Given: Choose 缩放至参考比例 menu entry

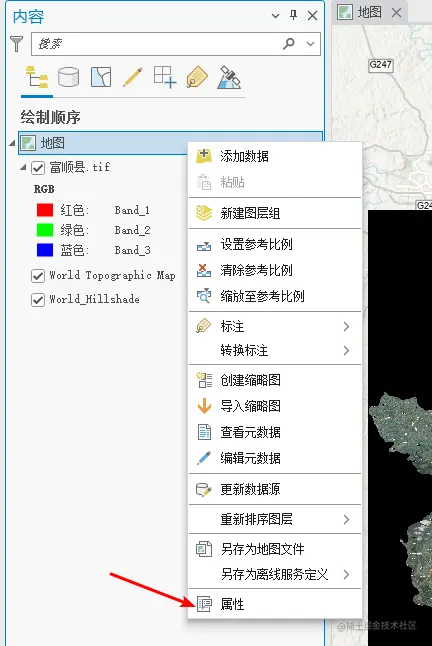Looking at the screenshot, I should pos(275,296).
